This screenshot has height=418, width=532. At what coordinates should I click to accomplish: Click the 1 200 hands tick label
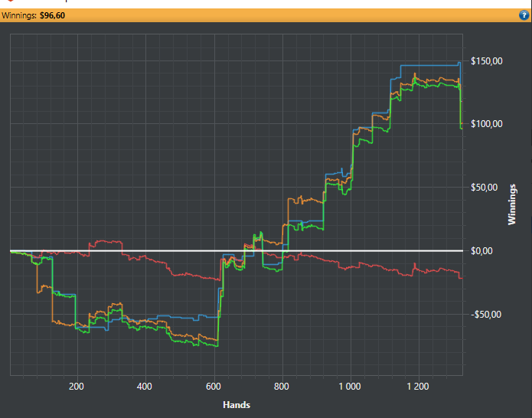click(418, 387)
